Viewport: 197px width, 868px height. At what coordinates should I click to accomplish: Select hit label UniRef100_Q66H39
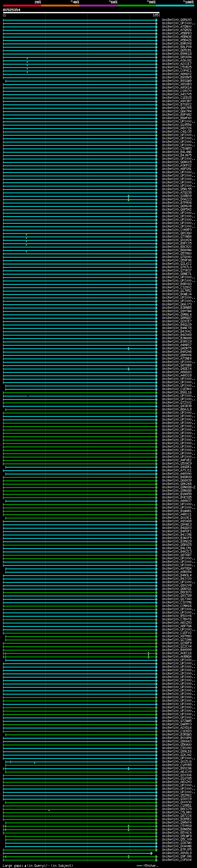[x=177, y=481]
